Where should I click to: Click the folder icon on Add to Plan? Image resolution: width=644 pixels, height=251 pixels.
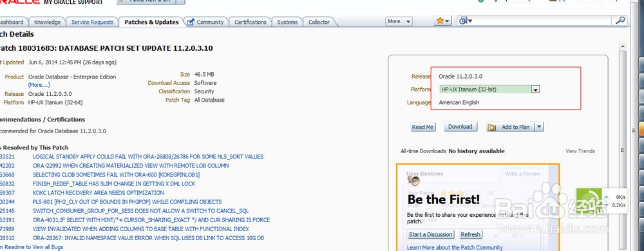tap(492, 127)
